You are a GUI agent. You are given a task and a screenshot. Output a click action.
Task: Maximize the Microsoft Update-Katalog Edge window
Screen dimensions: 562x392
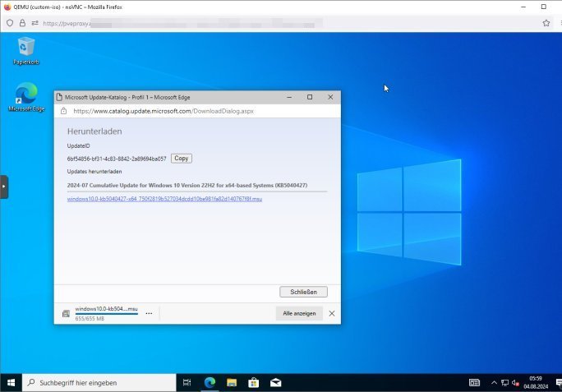(310, 97)
